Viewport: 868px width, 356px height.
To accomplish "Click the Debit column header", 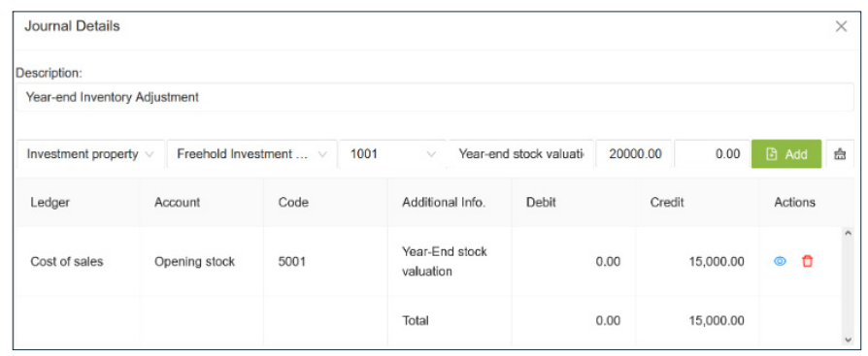I will point(541,203).
